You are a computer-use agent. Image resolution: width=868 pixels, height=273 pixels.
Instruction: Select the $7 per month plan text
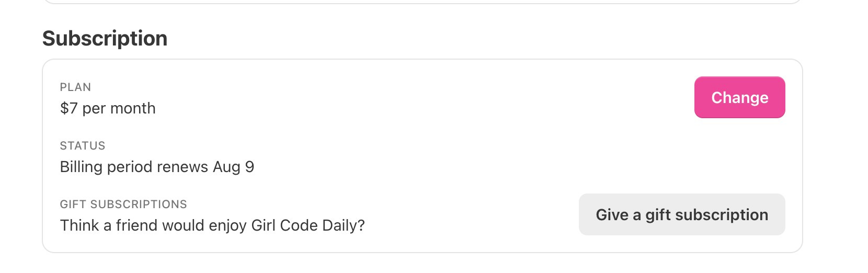pyautogui.click(x=108, y=108)
